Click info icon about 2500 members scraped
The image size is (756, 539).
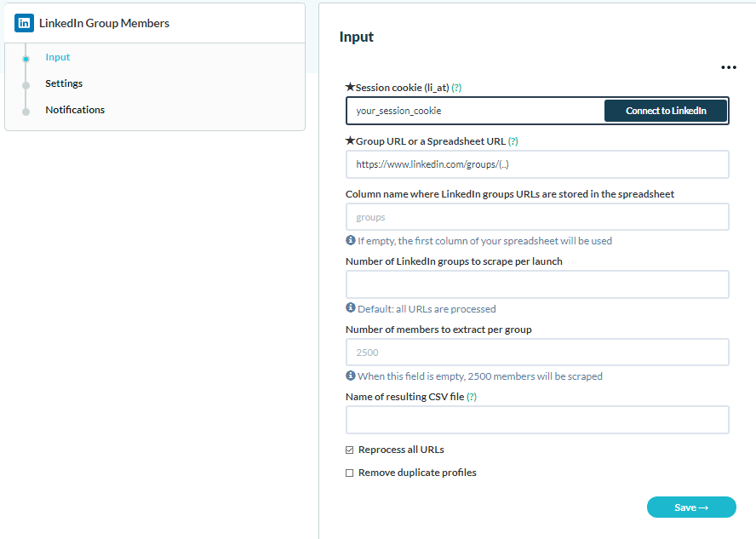(351, 376)
